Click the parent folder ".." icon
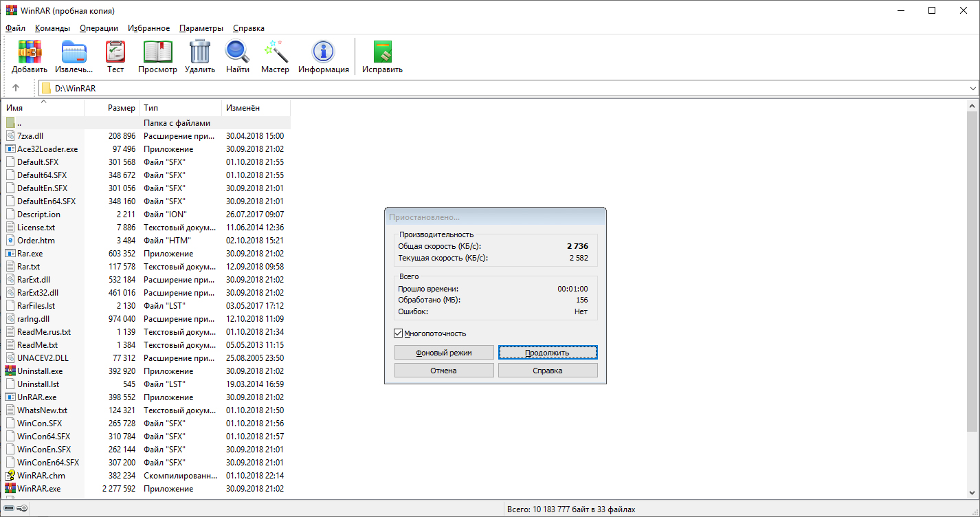The width and height of the screenshot is (980, 517). [10, 123]
